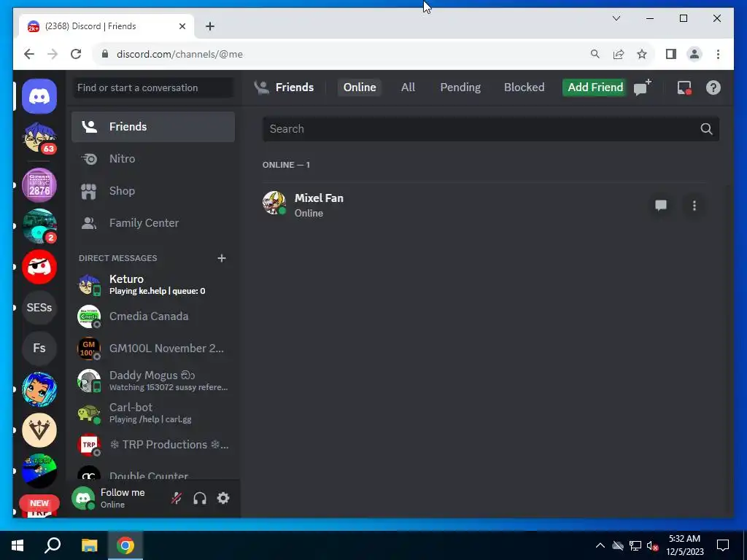The image size is (747, 560).
Task: Open the blue-haired anime avatar server
Action: click(x=39, y=389)
